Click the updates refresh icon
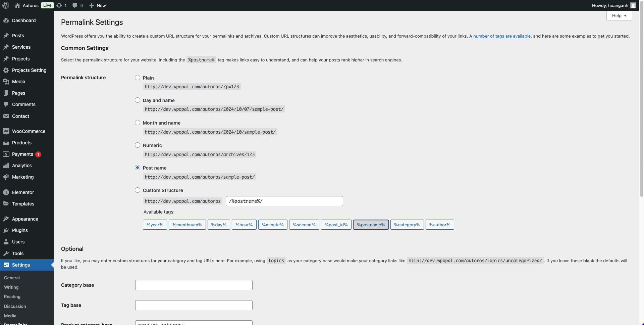644x325 pixels. (x=59, y=5)
